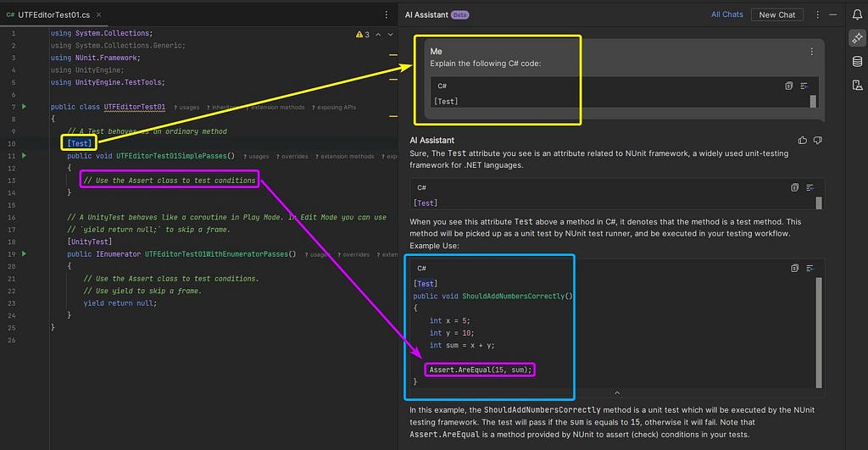Open the All Chats list
The height and width of the screenshot is (450, 868).
[x=726, y=14]
